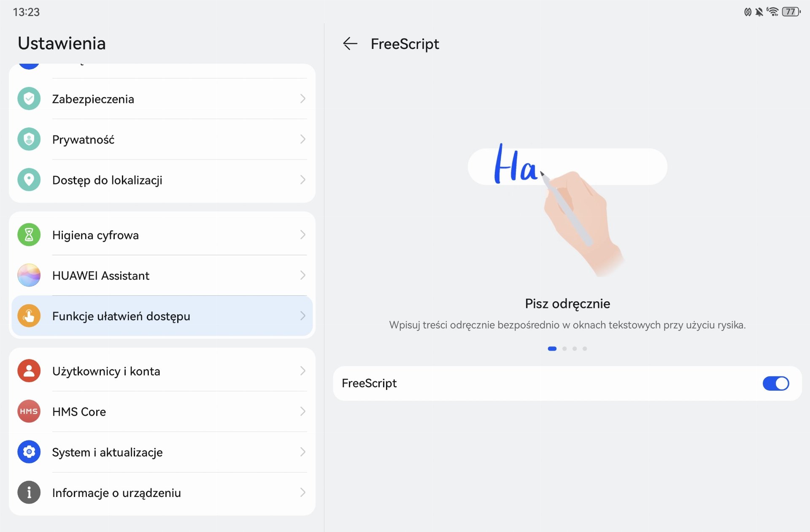Open the Zabezpieczenia shield icon
The height and width of the screenshot is (532, 810).
(x=29, y=99)
